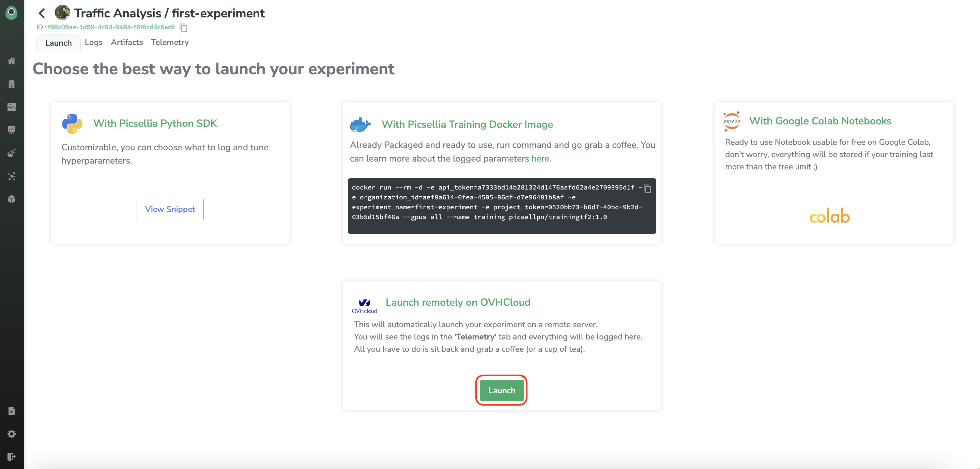Copy the experiment ID to clipboard
Screen dimensions: 980x469
(183, 27)
